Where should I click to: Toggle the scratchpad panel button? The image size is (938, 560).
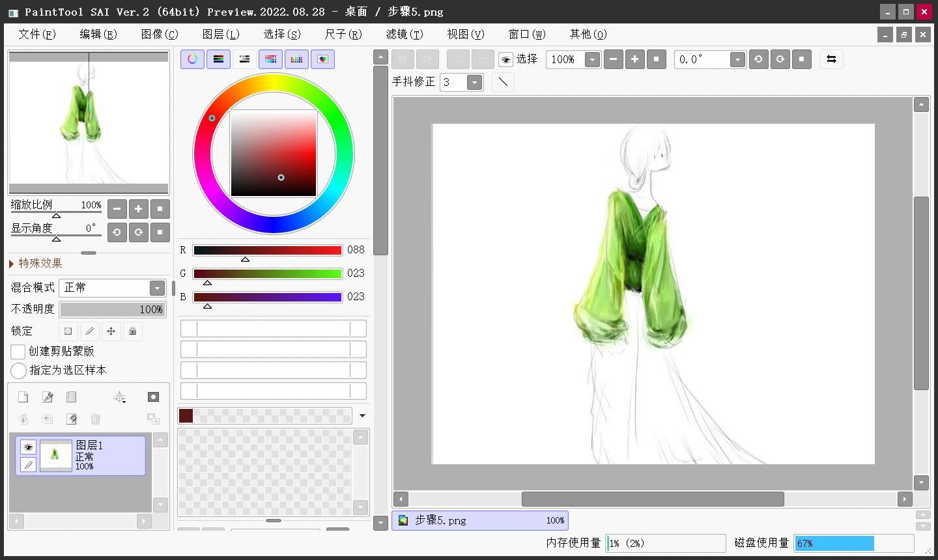(322, 59)
